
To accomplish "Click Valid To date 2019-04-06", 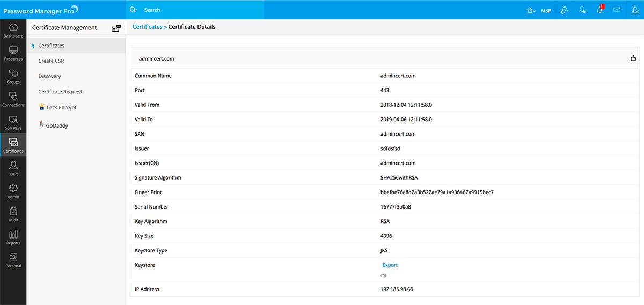I will click(x=406, y=120).
